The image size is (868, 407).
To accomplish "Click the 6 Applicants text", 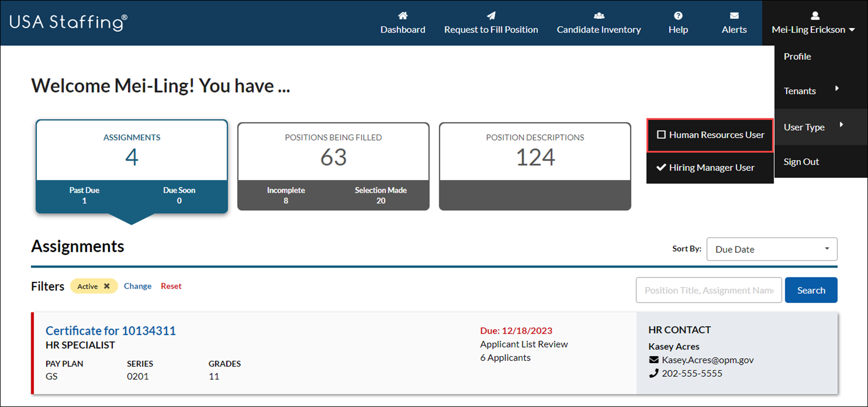I will pos(505,358).
